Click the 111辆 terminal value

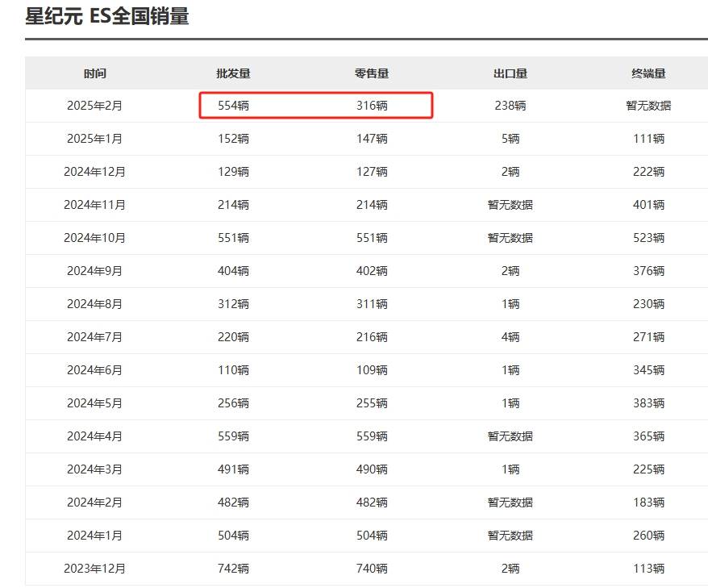point(648,139)
